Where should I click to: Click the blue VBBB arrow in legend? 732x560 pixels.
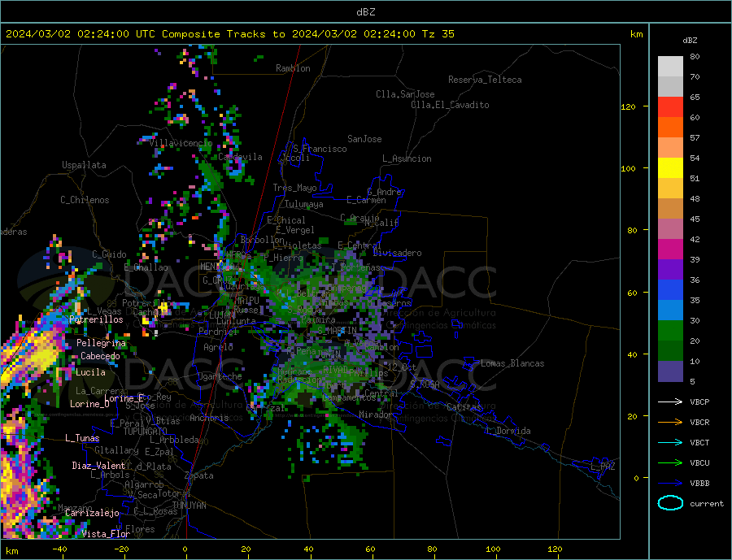tap(670, 483)
